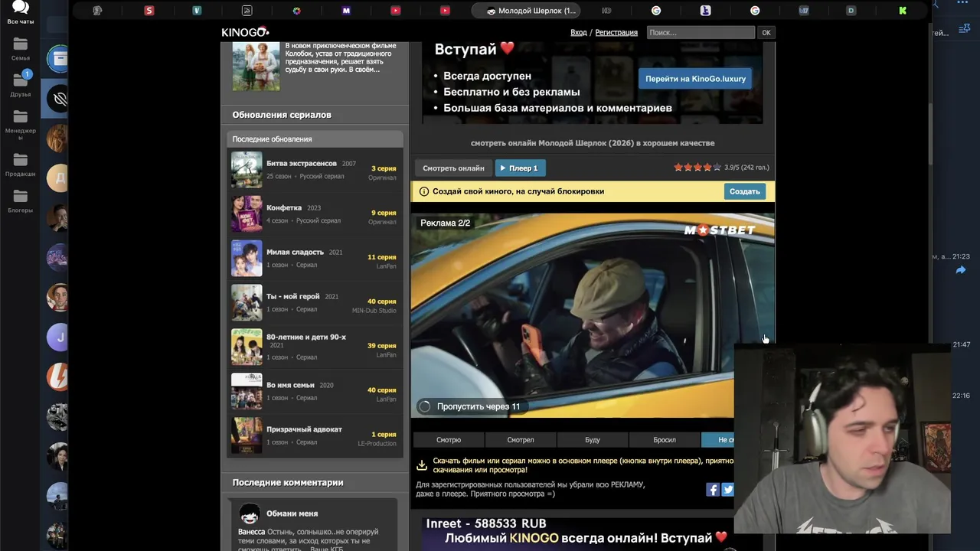Open the 'Продакшн' chat folder
Image resolution: width=980 pixels, height=551 pixels.
click(21, 165)
